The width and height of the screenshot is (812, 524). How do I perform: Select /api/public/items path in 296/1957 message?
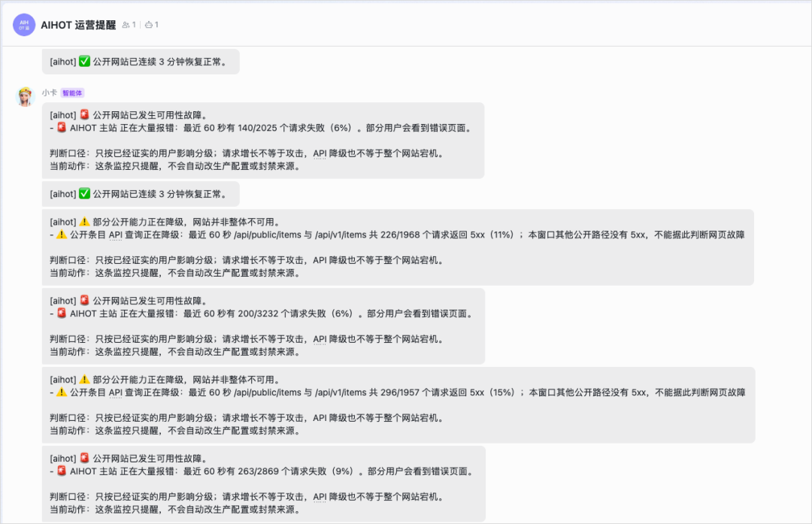(x=267, y=393)
